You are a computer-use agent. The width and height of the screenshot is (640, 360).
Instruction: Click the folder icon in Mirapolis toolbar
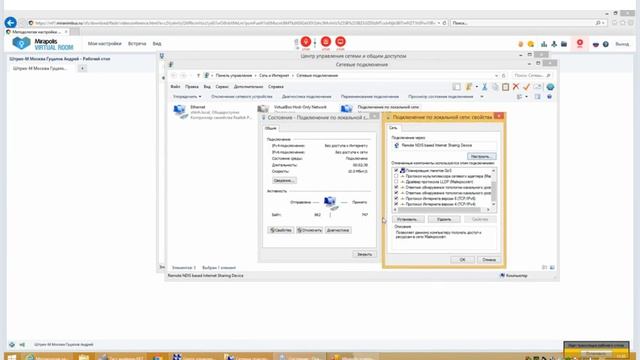(564, 44)
